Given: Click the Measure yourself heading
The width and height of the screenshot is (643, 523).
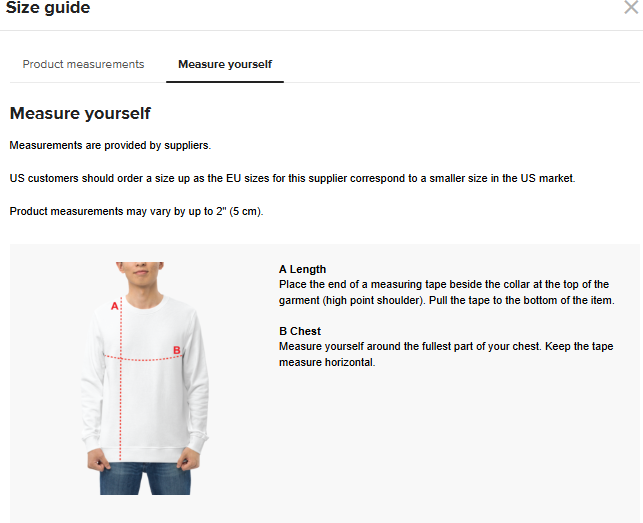Looking at the screenshot, I should tap(80, 114).
